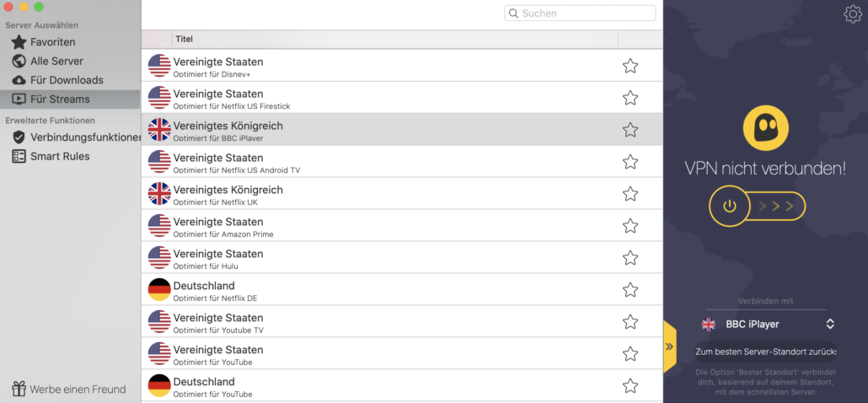Open the Für Downloads cloud icon

[x=19, y=80]
